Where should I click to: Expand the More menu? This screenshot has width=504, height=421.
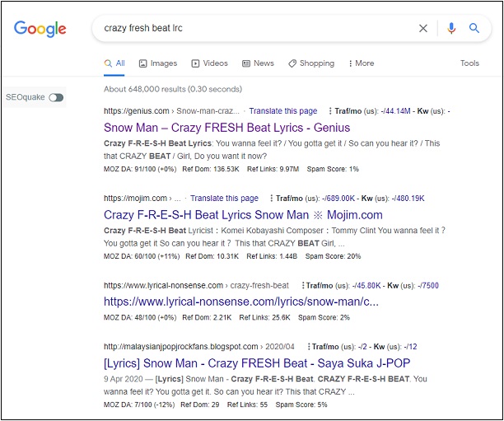click(x=362, y=63)
